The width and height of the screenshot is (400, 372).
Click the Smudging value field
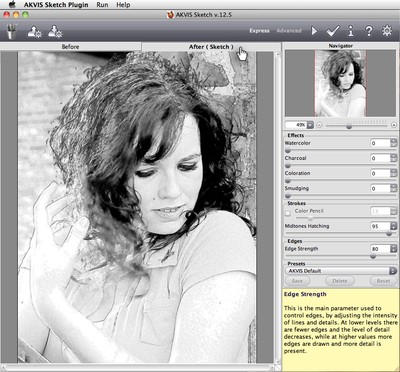click(x=380, y=188)
